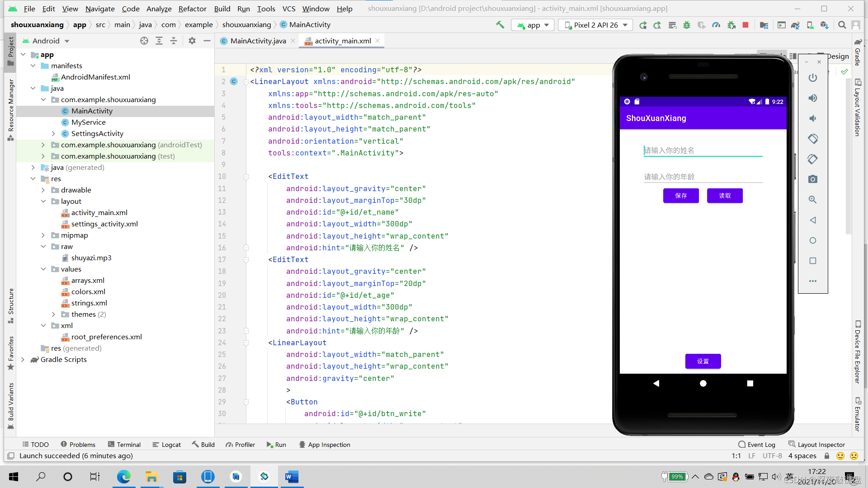Click the 请输入你的年龄 input field
This screenshot has height=488, width=868.
tap(703, 177)
